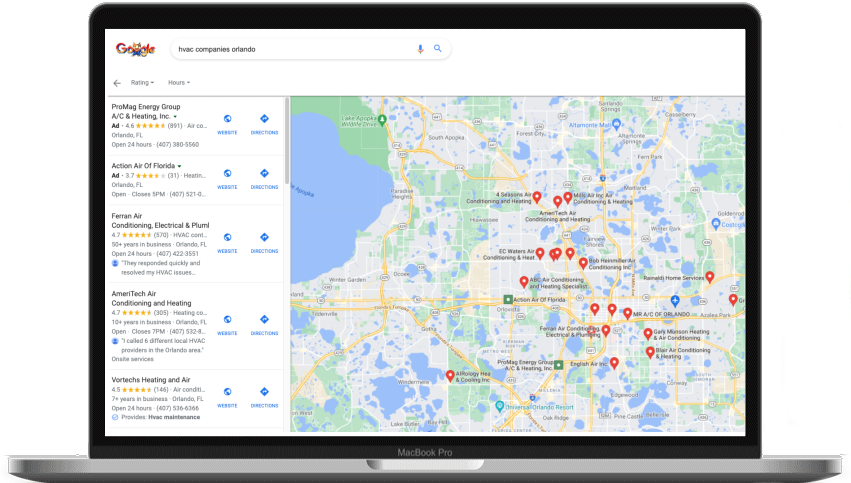Open the Rating filter dropdown
This screenshot has width=851, height=483.
pyautogui.click(x=142, y=82)
